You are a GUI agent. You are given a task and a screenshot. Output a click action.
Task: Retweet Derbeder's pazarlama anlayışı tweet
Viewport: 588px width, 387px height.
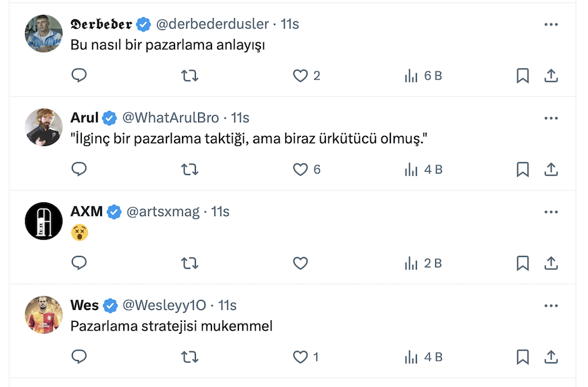(x=190, y=76)
